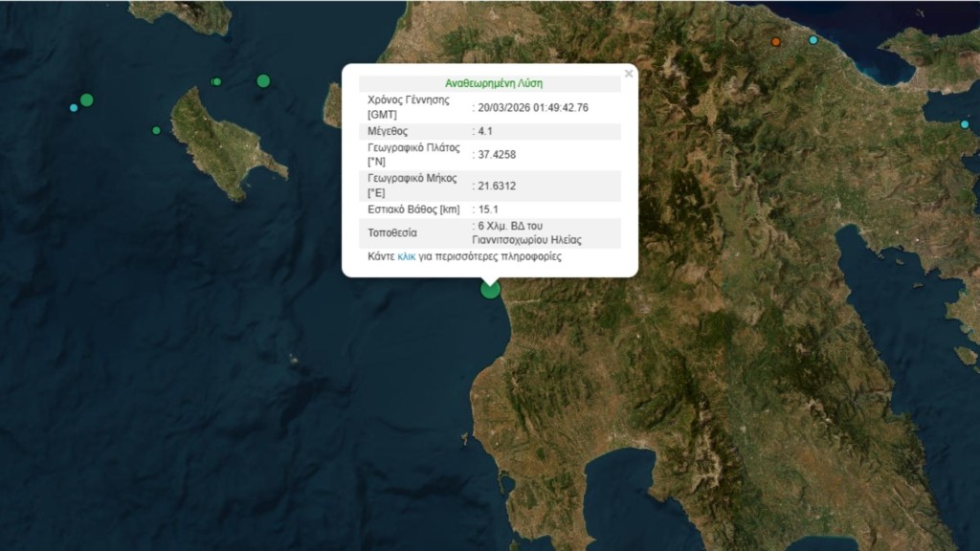Select the green earthquake marker far west at sea
The height and width of the screenshot is (551, 980).
point(86,99)
